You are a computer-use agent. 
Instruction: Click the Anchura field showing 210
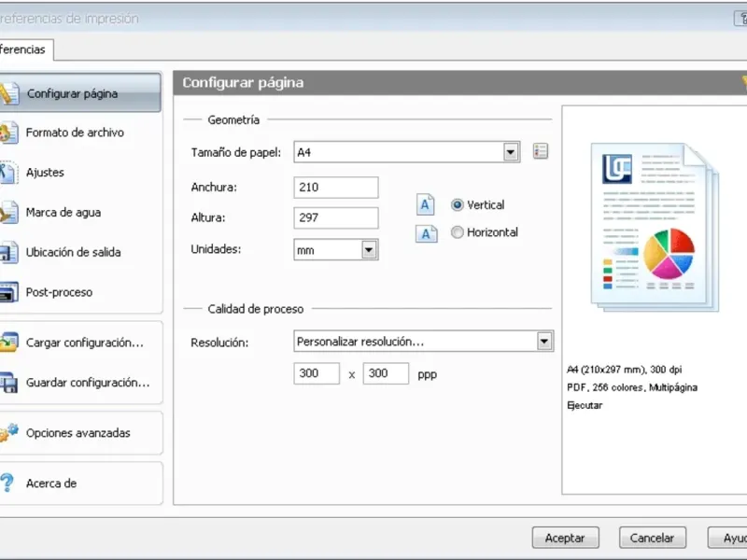click(x=336, y=188)
